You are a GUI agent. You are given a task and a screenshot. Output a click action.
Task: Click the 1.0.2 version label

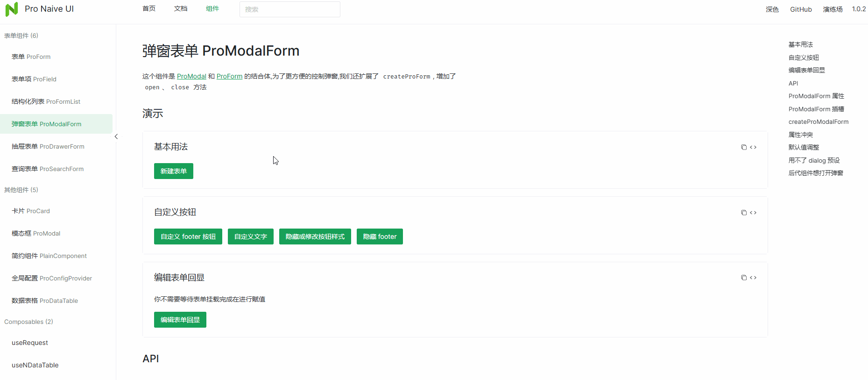click(x=859, y=9)
